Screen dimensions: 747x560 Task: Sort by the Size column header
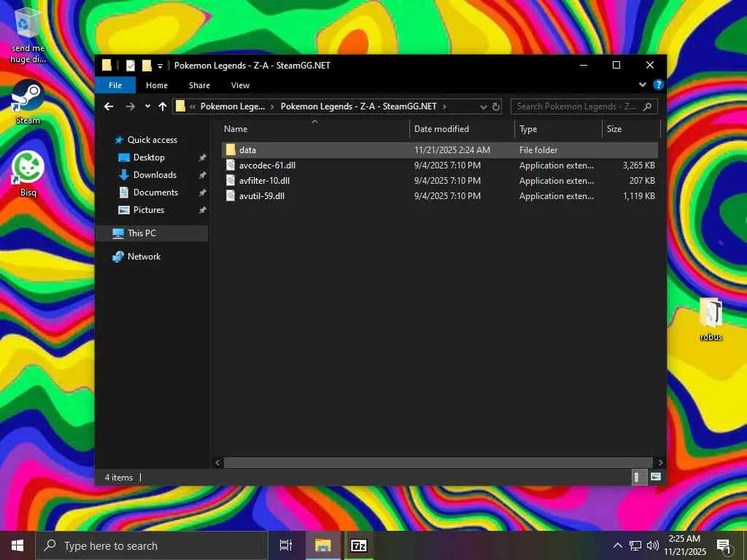coord(631,129)
